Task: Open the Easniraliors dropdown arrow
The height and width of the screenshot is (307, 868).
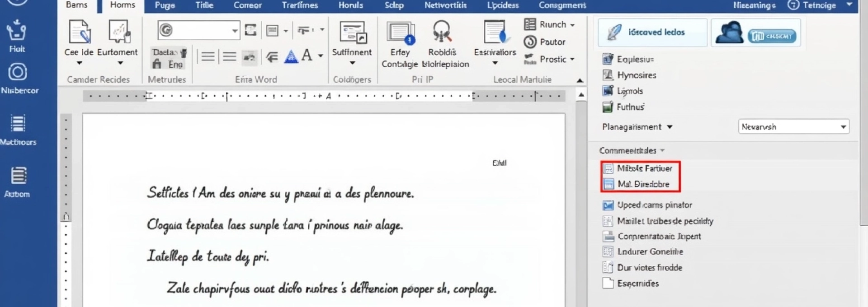Action: click(x=495, y=63)
